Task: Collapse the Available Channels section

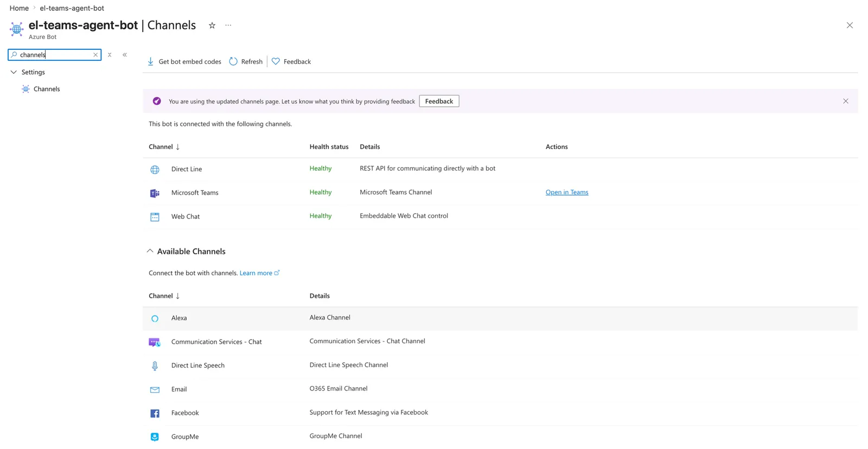Action: point(150,251)
